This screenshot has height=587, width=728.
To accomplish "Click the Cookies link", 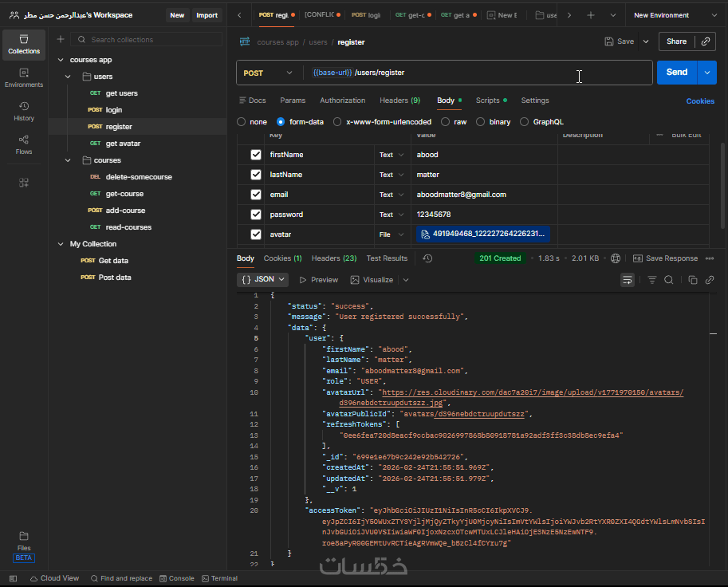I will pyautogui.click(x=700, y=101).
